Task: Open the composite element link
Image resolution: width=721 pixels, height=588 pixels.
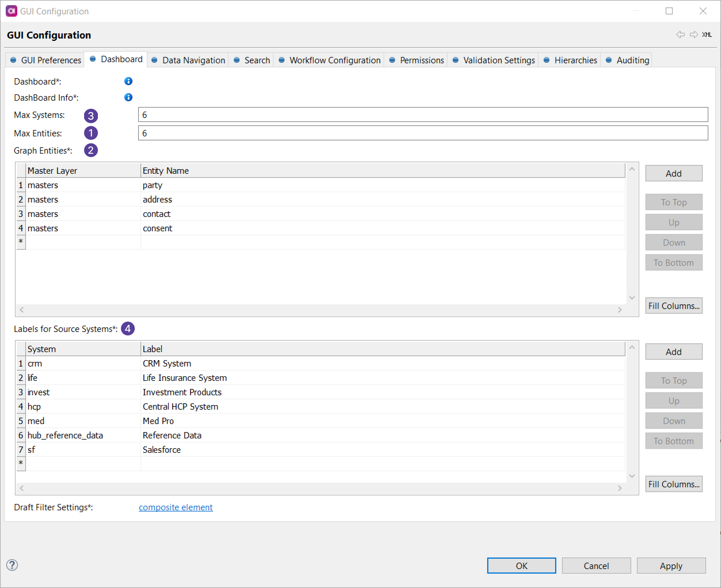Action: [x=176, y=507]
